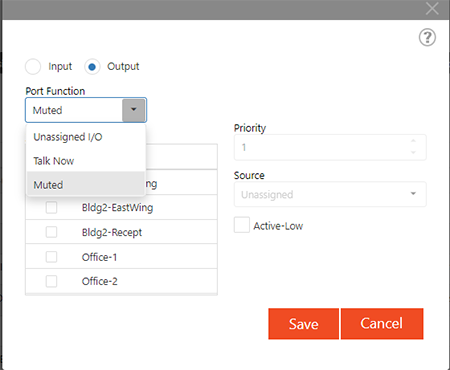The height and width of the screenshot is (370, 450).
Task: Open the help question mark icon
Action: click(x=427, y=37)
